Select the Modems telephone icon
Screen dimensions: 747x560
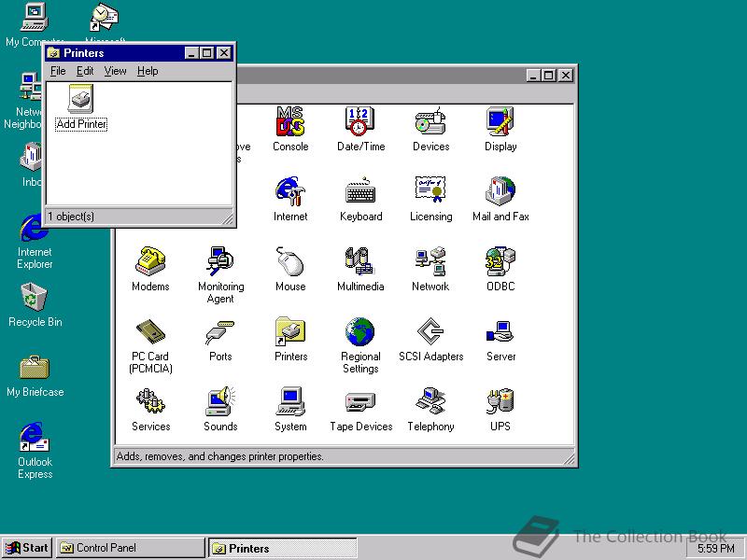click(150, 261)
